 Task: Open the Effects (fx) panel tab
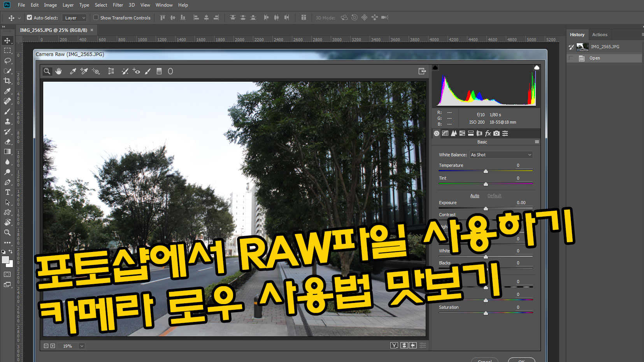pyautogui.click(x=488, y=133)
